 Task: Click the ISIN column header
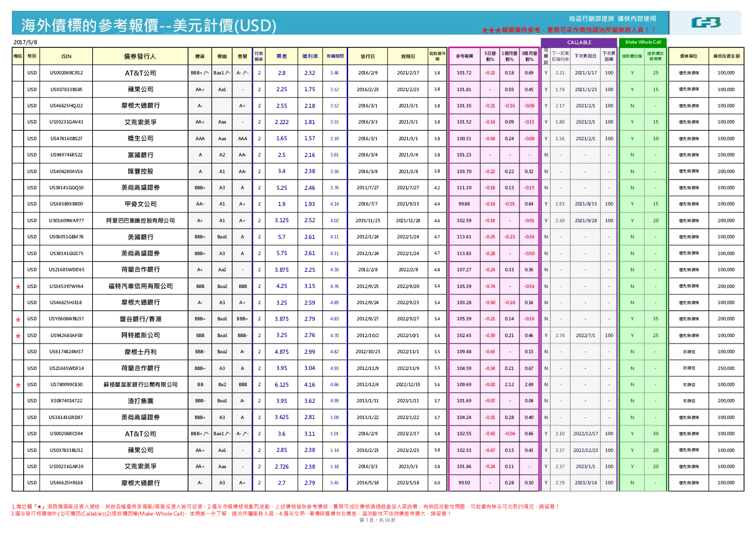(x=66, y=56)
